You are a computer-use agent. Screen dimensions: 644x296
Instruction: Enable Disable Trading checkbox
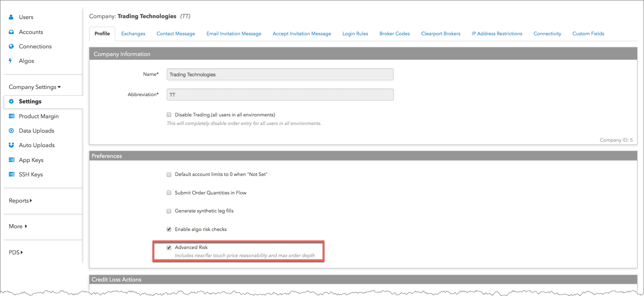(x=169, y=115)
